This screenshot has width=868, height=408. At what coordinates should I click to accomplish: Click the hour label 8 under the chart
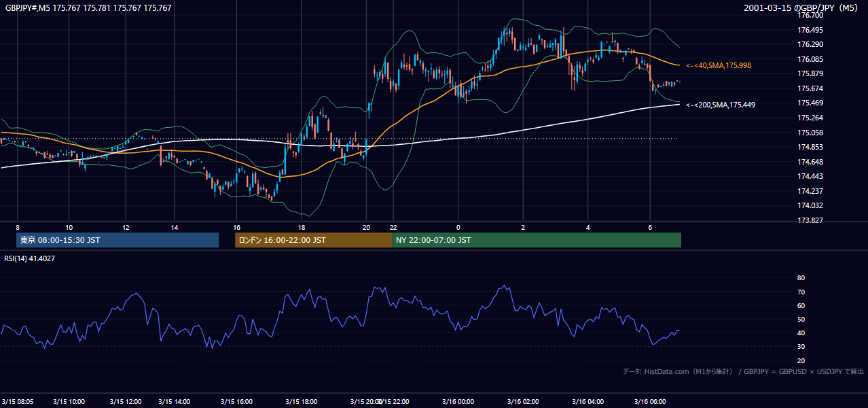(18, 227)
